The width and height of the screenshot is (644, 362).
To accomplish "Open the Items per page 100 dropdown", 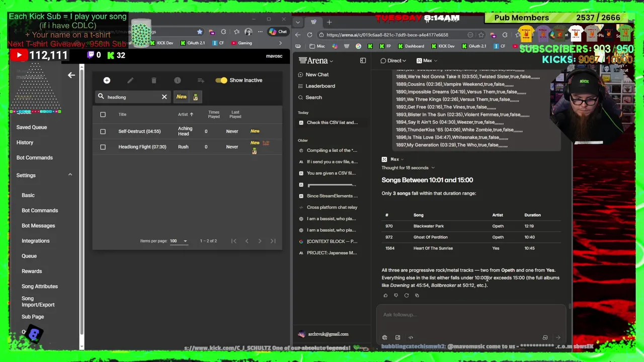I will [179, 241].
